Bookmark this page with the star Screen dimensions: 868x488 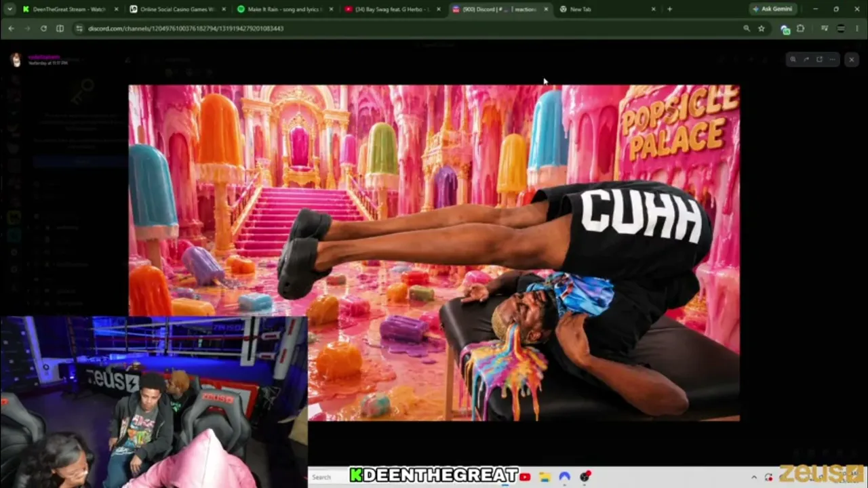point(762,28)
